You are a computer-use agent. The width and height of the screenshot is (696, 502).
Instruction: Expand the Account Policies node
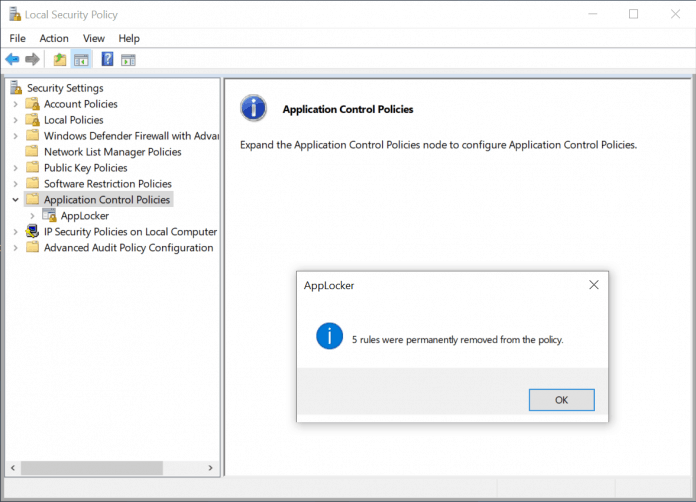coord(16,104)
